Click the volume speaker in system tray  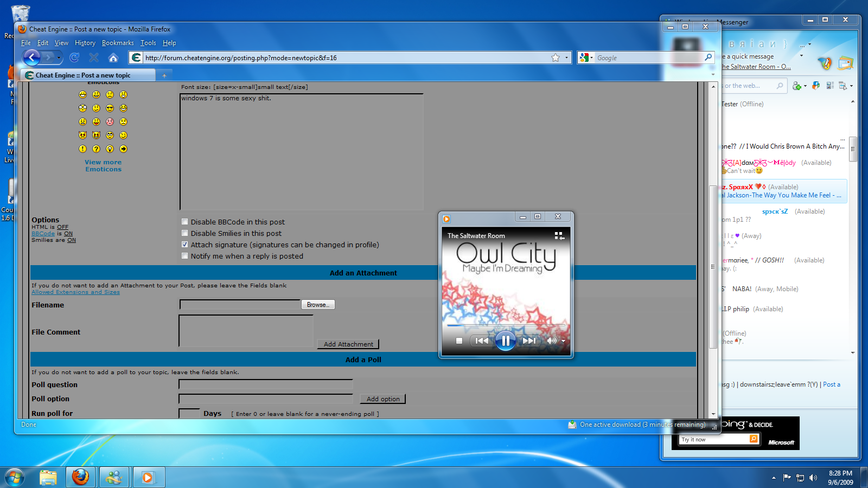(x=813, y=478)
